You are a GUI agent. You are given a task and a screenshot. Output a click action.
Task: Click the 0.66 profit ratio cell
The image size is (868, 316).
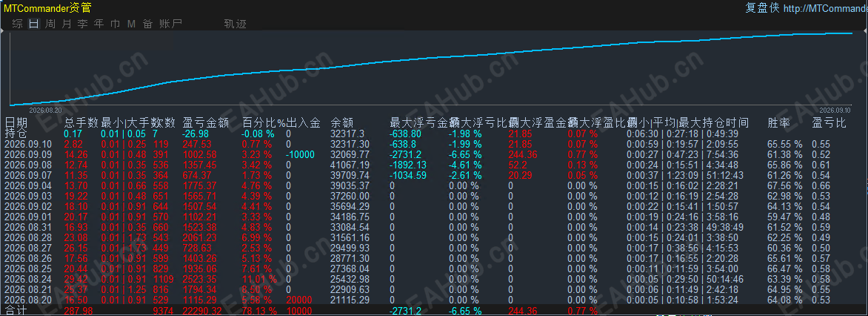pos(821,185)
